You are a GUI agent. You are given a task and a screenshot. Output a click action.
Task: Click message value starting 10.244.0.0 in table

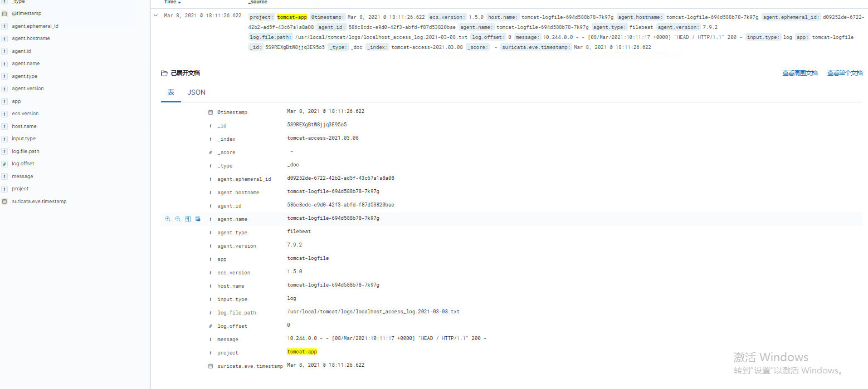click(387, 338)
